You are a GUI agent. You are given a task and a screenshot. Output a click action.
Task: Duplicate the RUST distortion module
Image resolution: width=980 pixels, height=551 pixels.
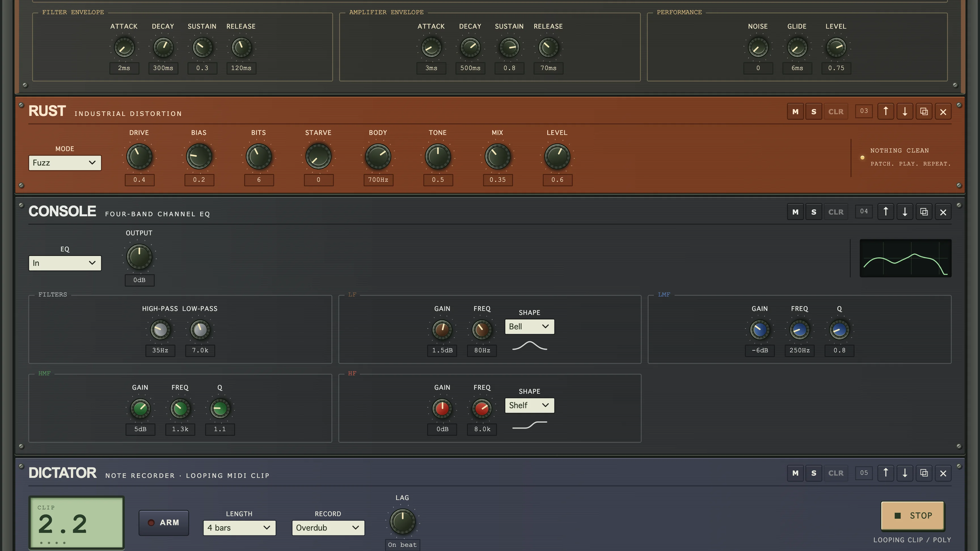click(x=924, y=111)
